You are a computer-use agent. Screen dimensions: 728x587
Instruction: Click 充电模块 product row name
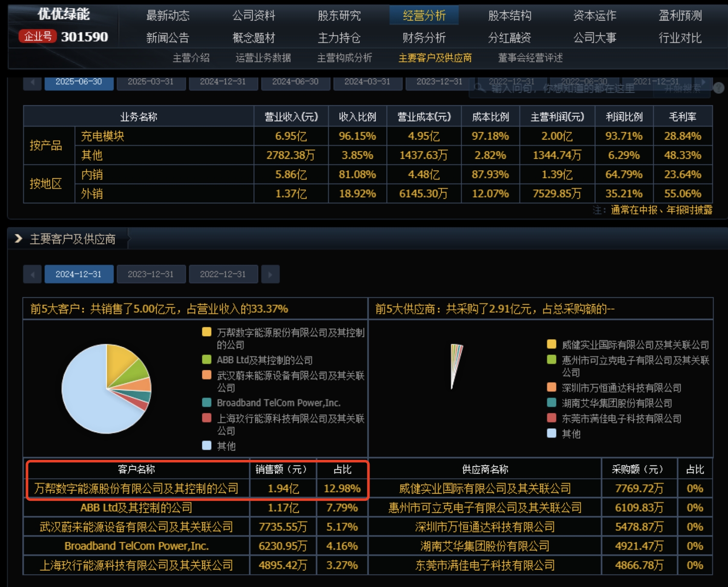102,136
